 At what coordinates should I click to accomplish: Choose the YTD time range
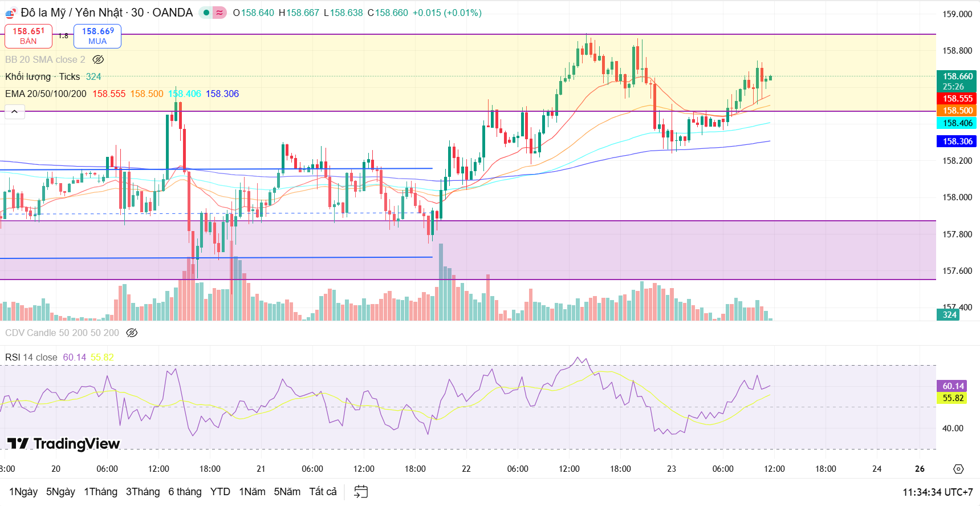pyautogui.click(x=220, y=492)
